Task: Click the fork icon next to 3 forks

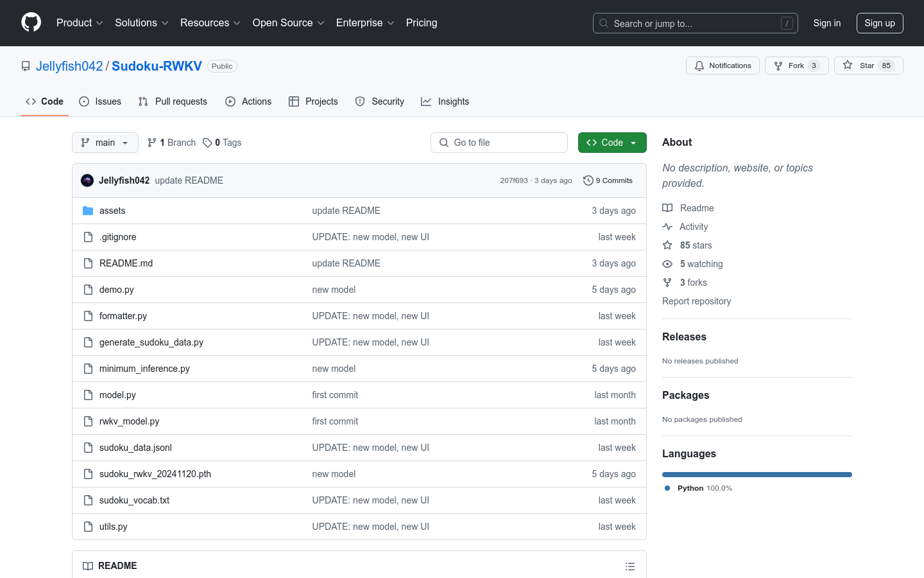Action: point(667,283)
